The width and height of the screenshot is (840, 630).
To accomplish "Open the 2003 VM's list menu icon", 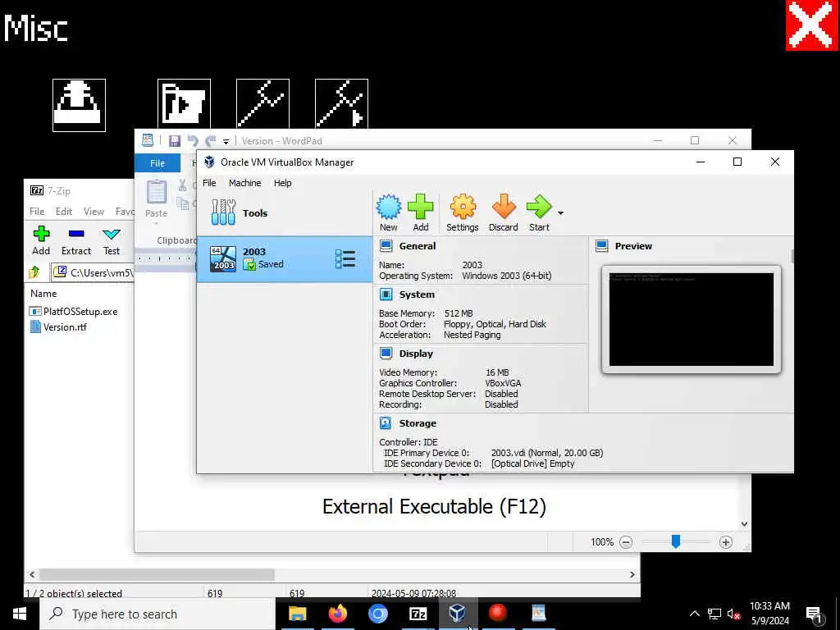I will point(345,258).
